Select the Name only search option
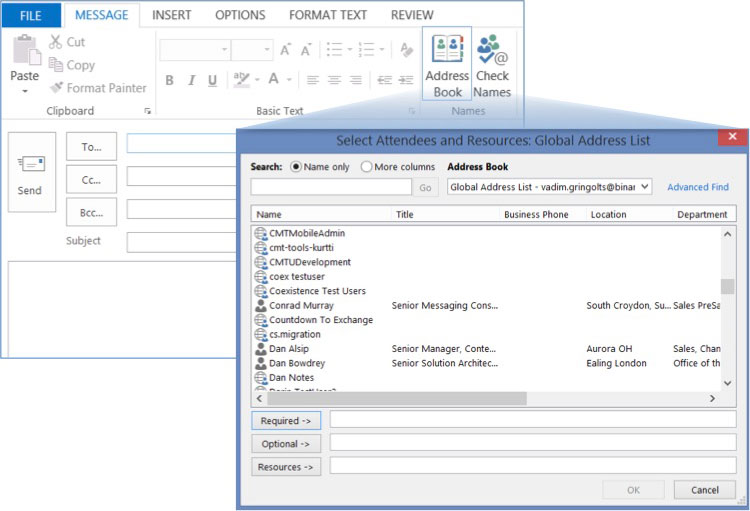The width and height of the screenshot is (750, 511). click(296, 167)
